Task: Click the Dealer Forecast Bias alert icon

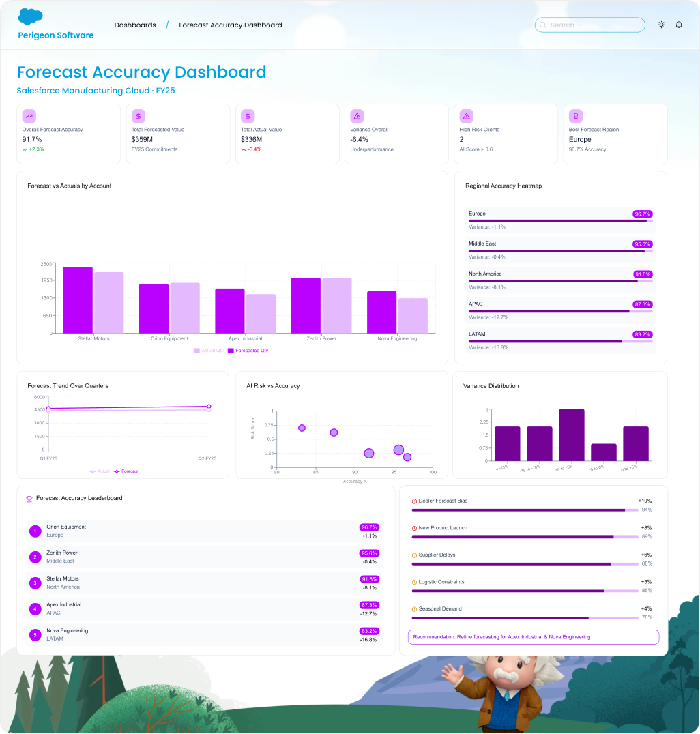Action: [414, 501]
